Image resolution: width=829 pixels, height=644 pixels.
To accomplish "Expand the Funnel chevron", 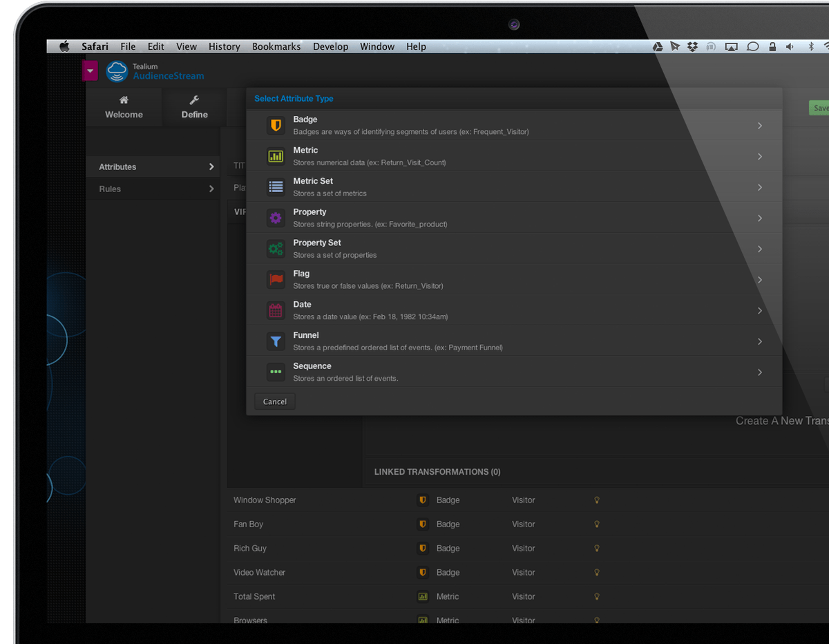I will 760,341.
